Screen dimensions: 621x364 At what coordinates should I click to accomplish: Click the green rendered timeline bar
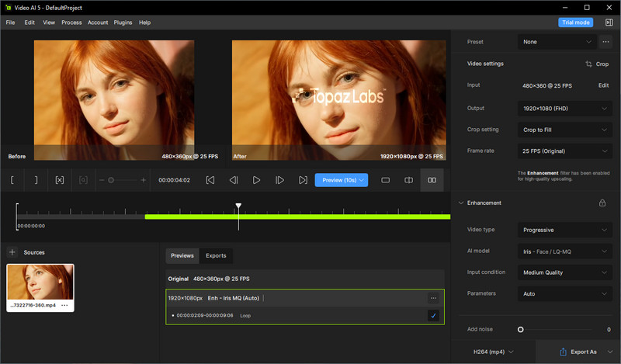click(x=297, y=217)
